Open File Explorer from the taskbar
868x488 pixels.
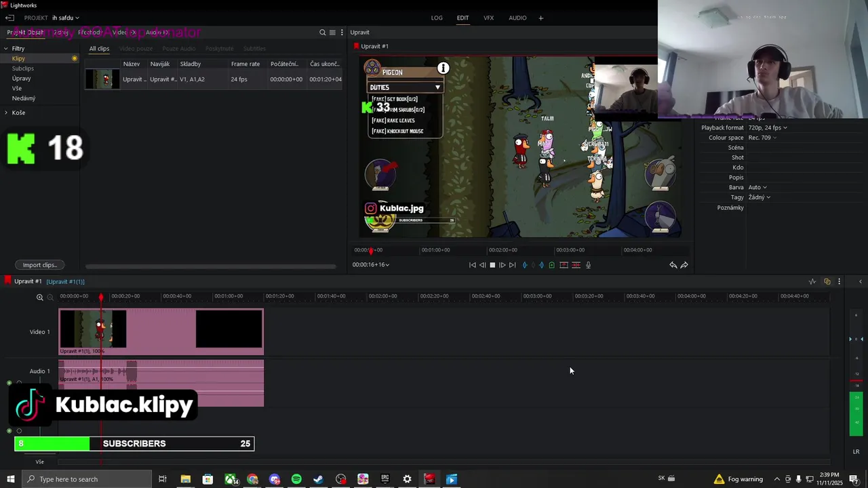click(185, 479)
